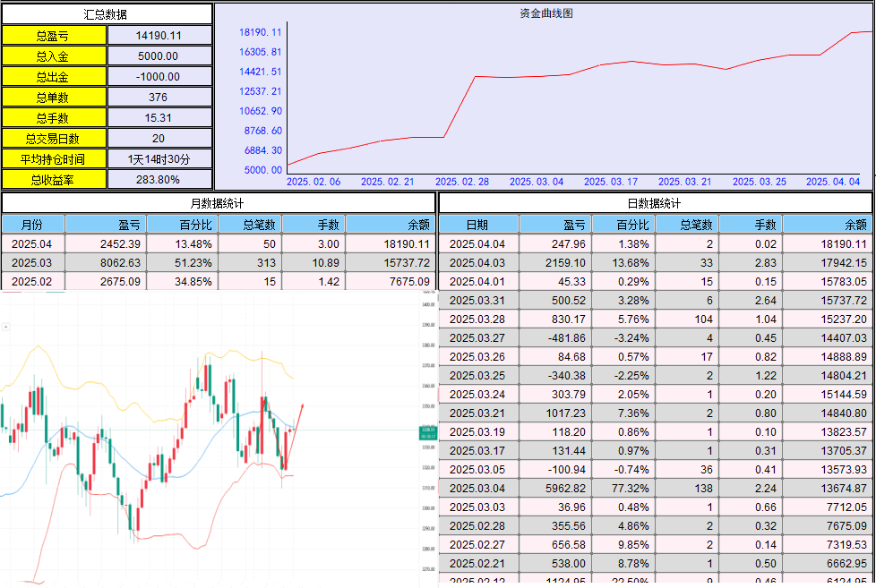Click the 104 trade count for 2025.03.28
The image size is (876, 588).
[x=703, y=320]
